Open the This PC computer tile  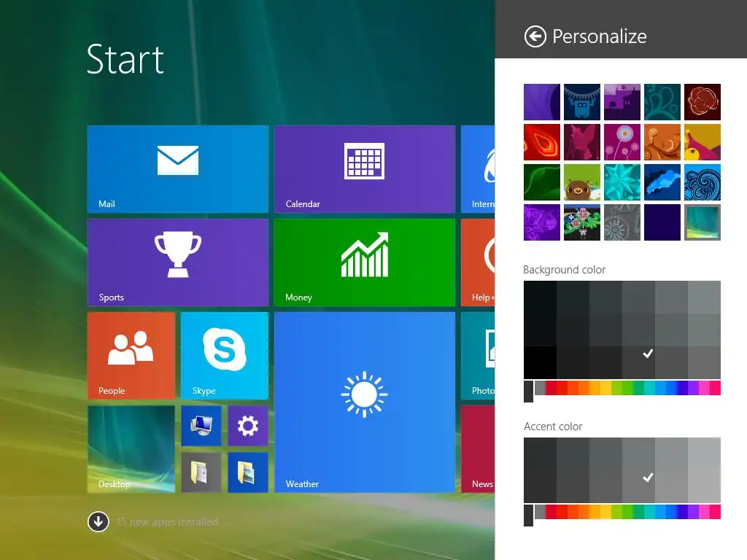tap(201, 426)
